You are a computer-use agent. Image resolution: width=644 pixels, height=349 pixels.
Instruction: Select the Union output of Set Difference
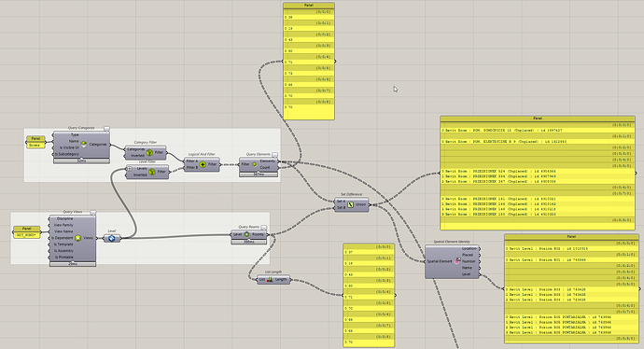coord(360,204)
